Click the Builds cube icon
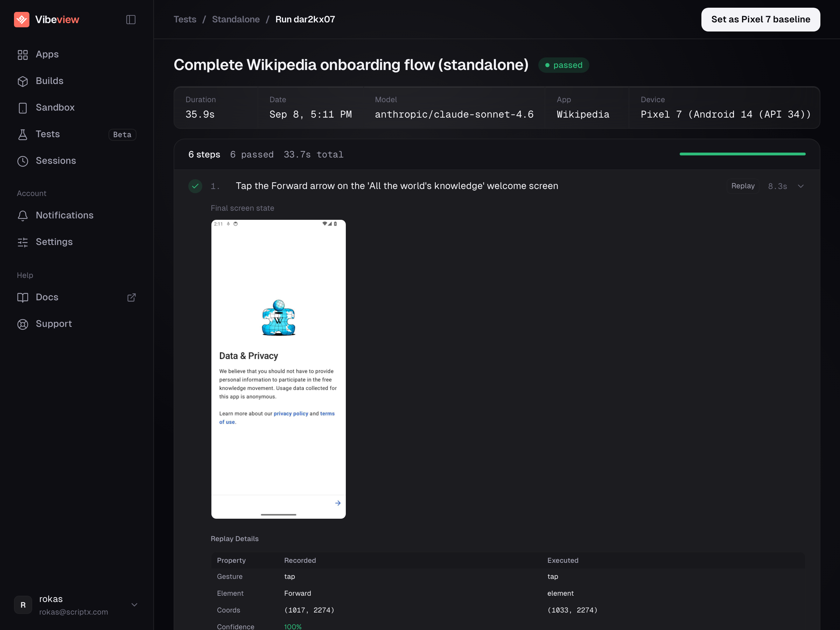This screenshot has height=630, width=840. point(23,81)
